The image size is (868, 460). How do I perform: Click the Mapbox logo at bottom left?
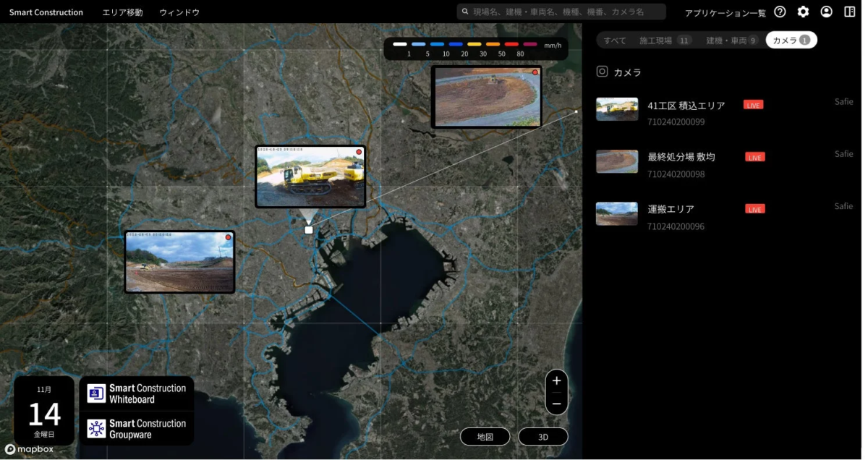pos(27,448)
